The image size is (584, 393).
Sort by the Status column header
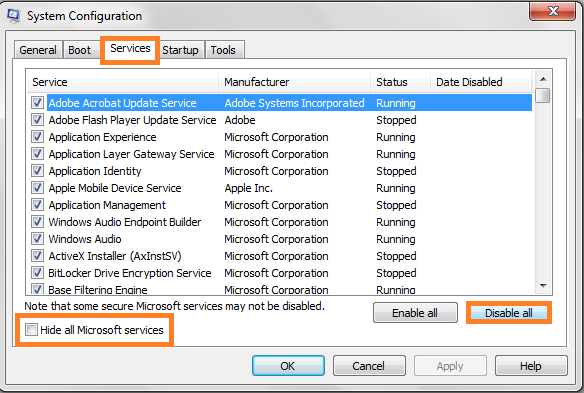[401, 82]
